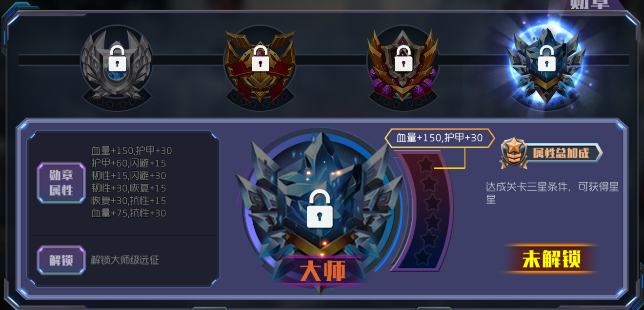The image size is (644, 310).
Task: Click the padlock on the glowing blue medal
Action: [x=546, y=59]
